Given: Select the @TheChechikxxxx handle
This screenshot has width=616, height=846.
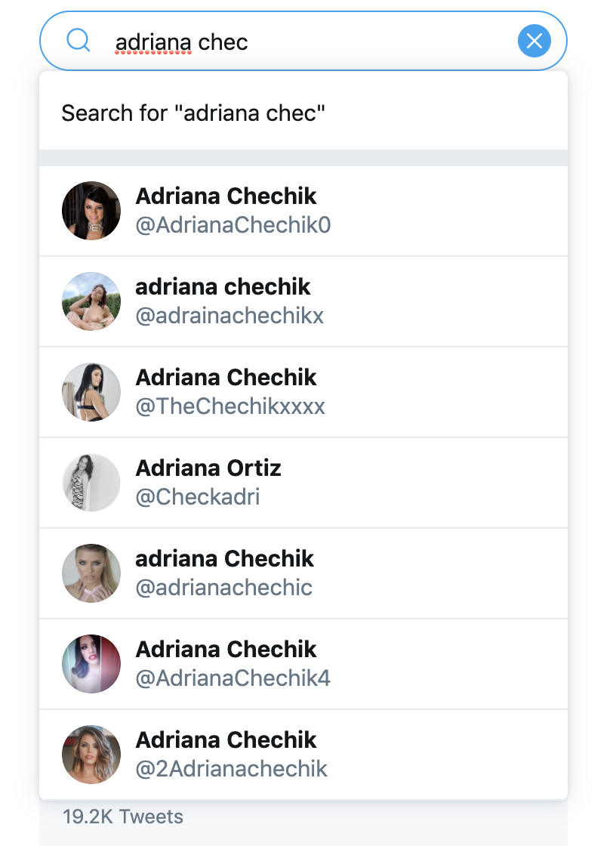Looking at the screenshot, I should pyautogui.click(x=230, y=406).
